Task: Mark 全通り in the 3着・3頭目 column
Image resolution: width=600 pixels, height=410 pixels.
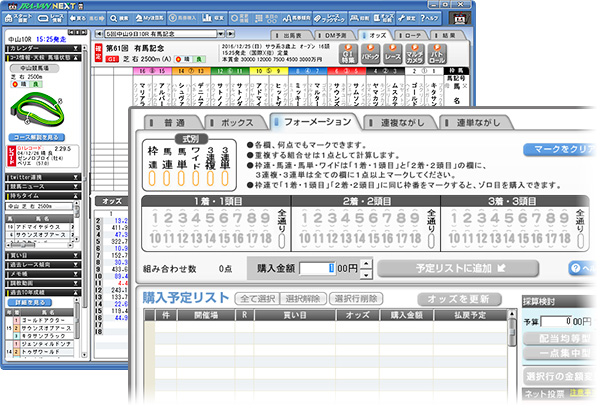Action: (x=580, y=241)
